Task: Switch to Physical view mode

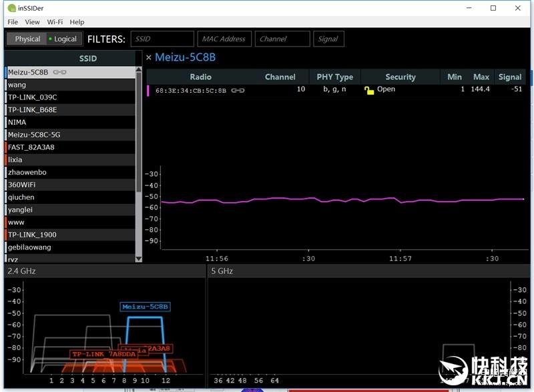Action: [27, 39]
